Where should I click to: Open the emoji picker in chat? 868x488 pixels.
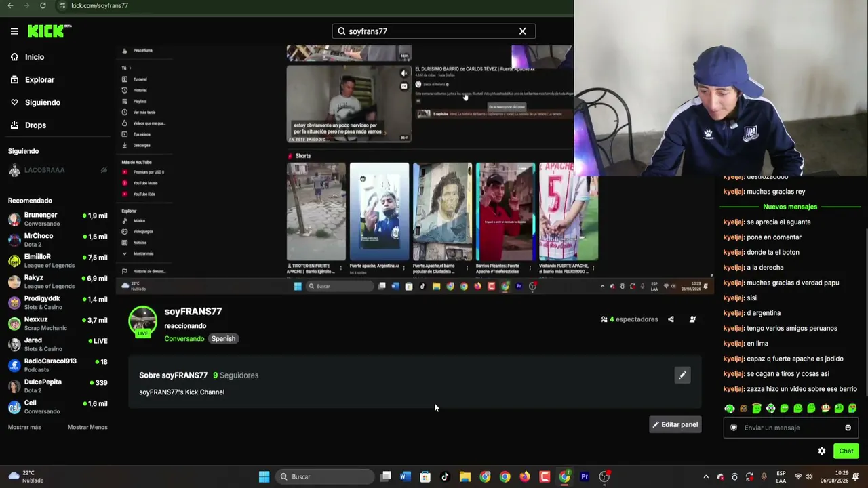pos(848,428)
